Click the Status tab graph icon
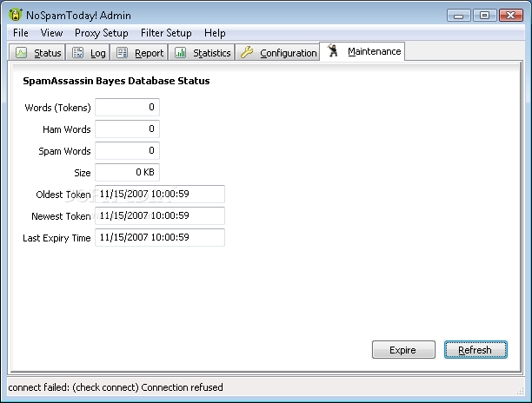 click(21, 52)
